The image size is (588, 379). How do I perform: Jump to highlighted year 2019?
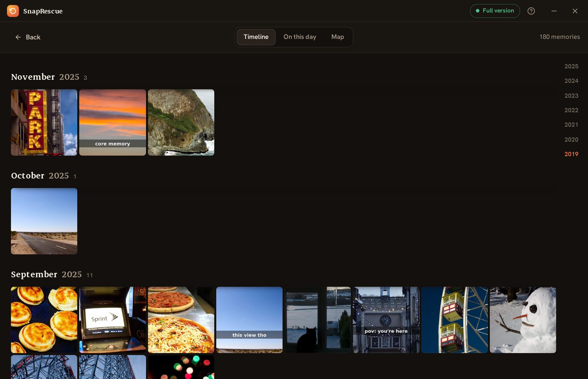571,154
